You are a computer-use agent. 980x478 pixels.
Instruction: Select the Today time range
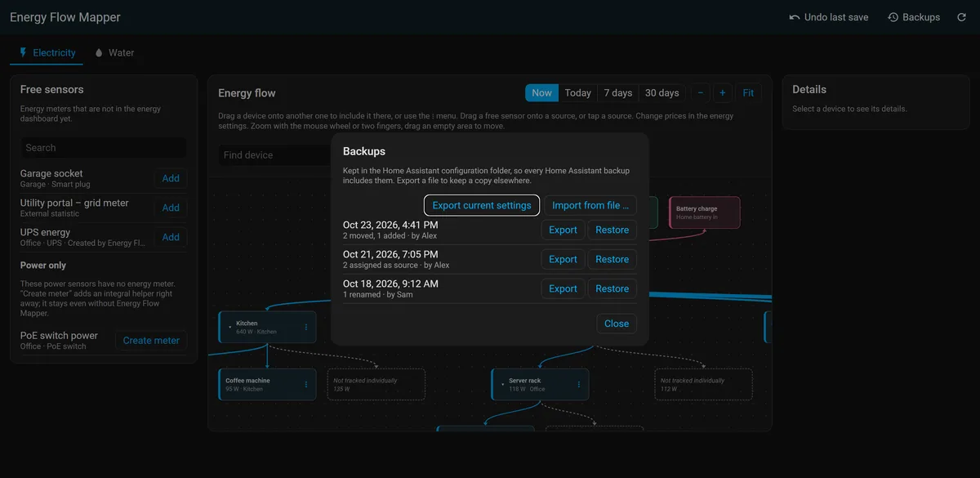click(x=577, y=93)
